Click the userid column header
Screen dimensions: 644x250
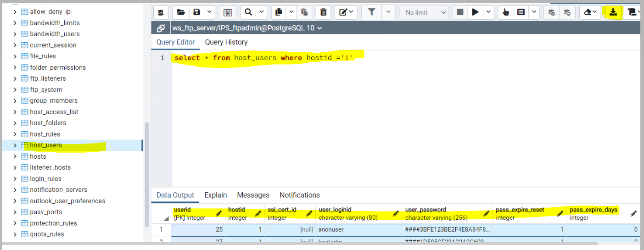(198, 214)
